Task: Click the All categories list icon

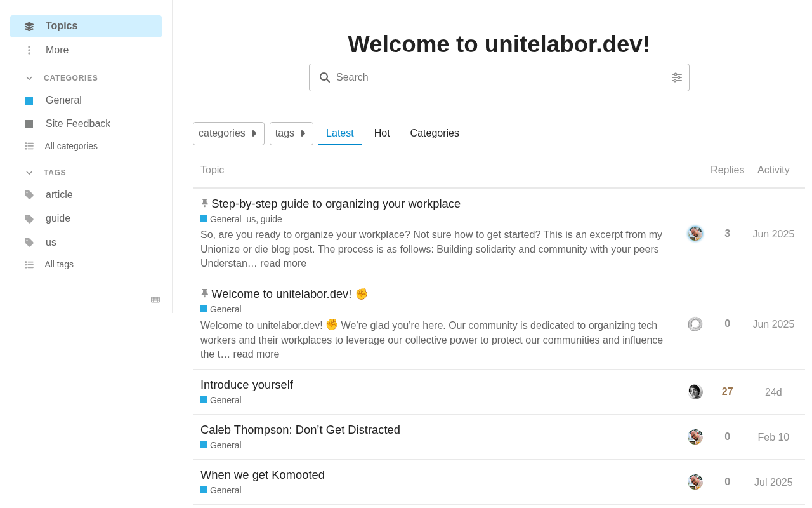Action: coord(29,146)
